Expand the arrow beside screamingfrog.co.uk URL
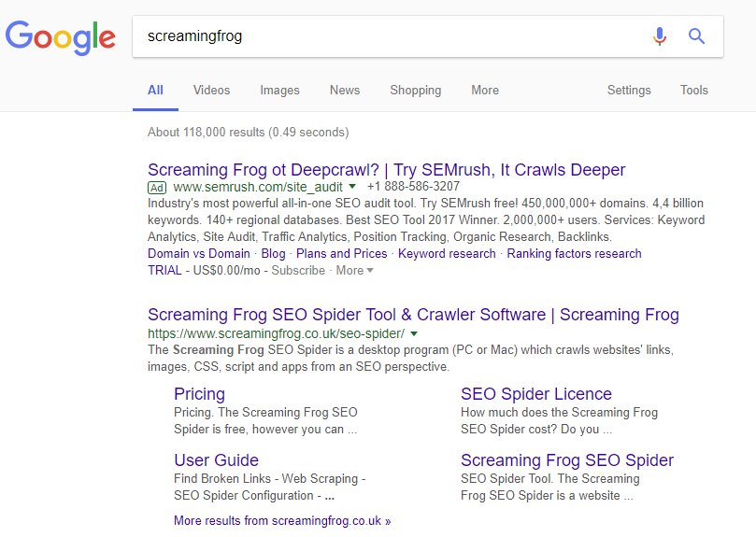Screen dimensions: 756x537 point(414,333)
